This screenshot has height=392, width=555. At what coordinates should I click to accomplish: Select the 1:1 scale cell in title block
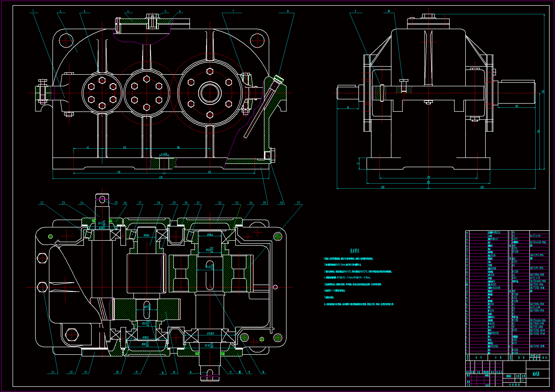pyautogui.click(x=522, y=381)
